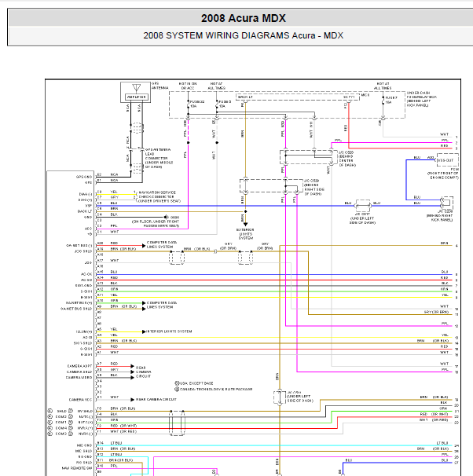The width and height of the screenshot is (473, 476).
Task: Click the "DIAG (-)" terminal label
Action: pyautogui.click(x=86, y=194)
